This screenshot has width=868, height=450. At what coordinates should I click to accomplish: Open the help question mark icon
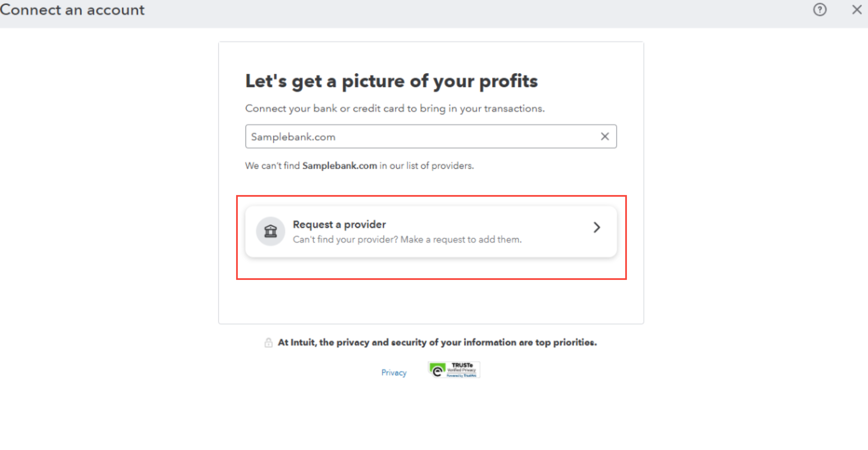coord(820,10)
